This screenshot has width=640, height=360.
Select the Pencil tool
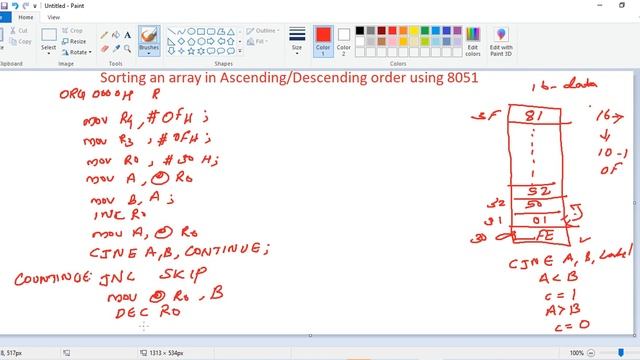[104, 36]
